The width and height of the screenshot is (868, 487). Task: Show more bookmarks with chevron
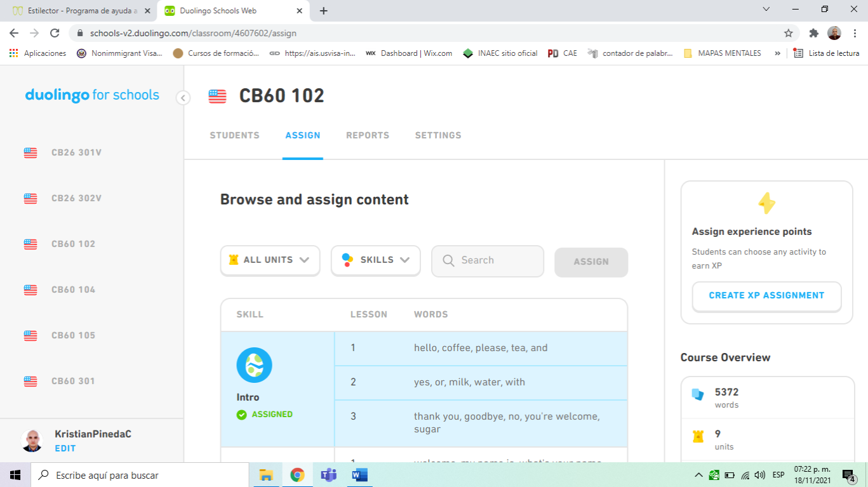777,53
